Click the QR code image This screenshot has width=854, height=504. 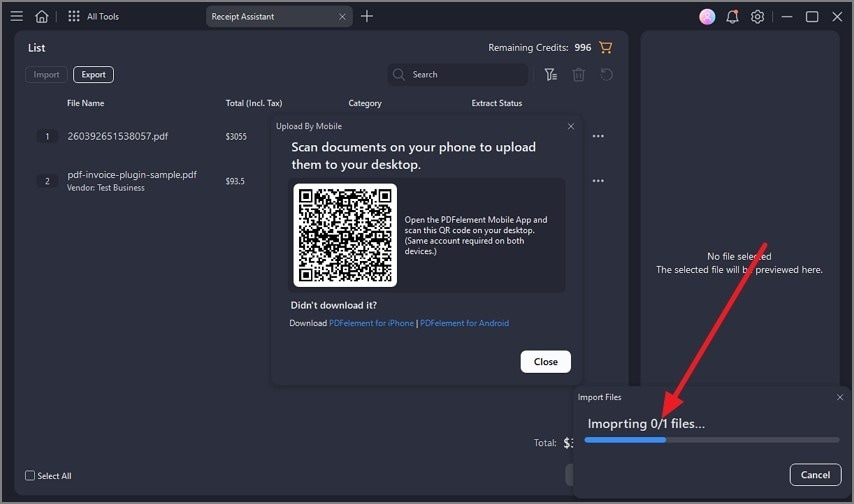pyautogui.click(x=345, y=235)
